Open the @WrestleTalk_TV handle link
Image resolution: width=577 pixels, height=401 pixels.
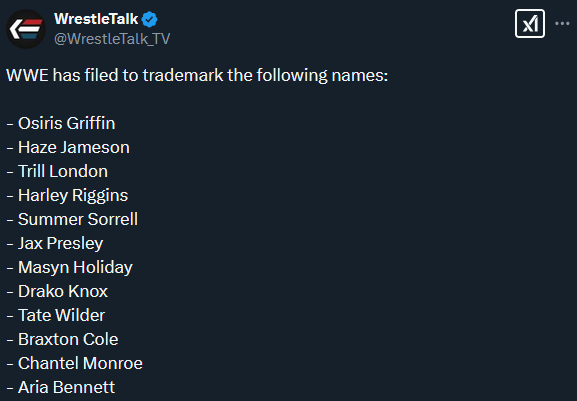pyautogui.click(x=112, y=39)
